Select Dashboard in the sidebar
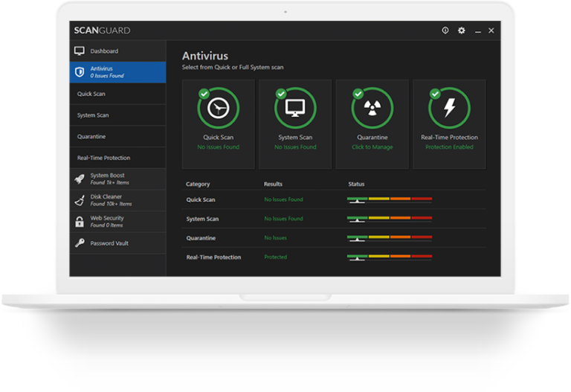 click(x=117, y=51)
